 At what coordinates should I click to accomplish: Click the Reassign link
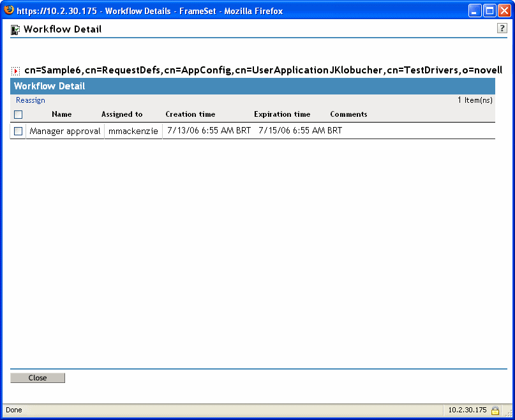[31, 100]
